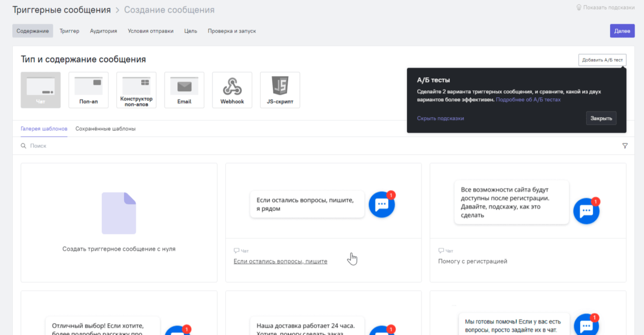This screenshot has width=644, height=335.
Task: Click the lightbulb Показать подсказки icon
Action: click(x=578, y=8)
